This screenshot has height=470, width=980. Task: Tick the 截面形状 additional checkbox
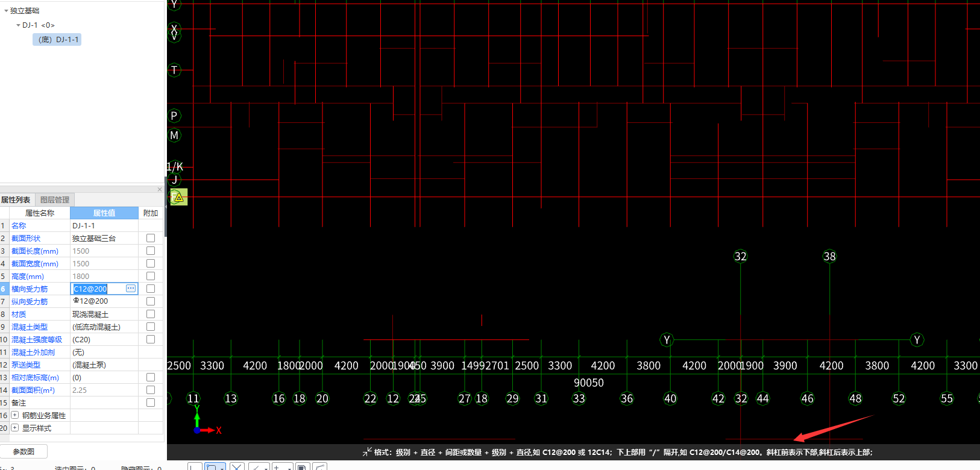tap(151, 238)
